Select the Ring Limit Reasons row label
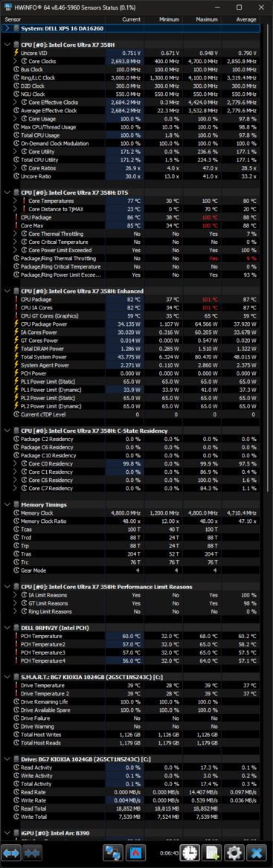 tap(51, 611)
